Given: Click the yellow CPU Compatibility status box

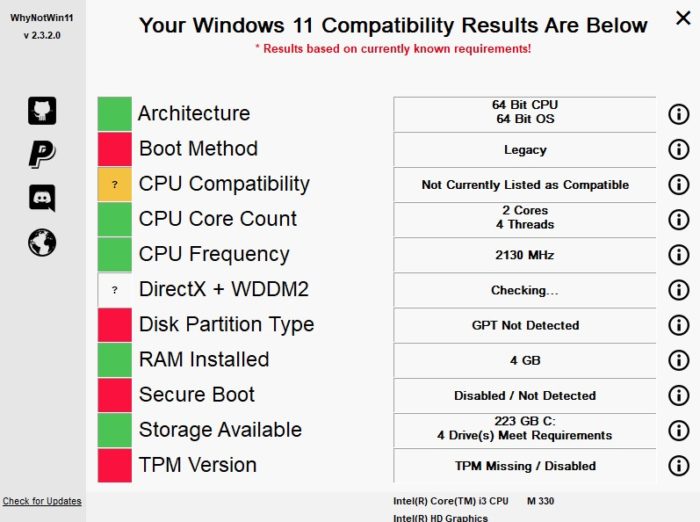Looking at the screenshot, I should coord(115,184).
